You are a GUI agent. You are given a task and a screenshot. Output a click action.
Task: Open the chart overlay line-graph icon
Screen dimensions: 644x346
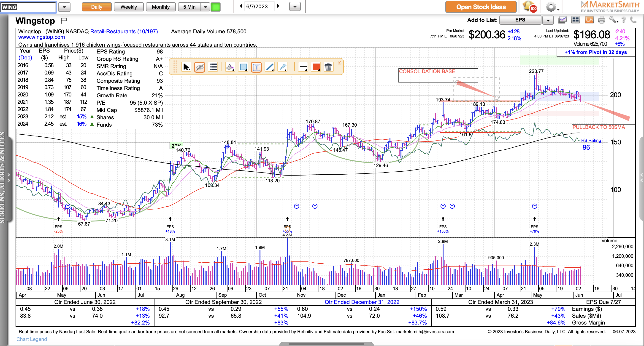pyautogui.click(x=562, y=20)
